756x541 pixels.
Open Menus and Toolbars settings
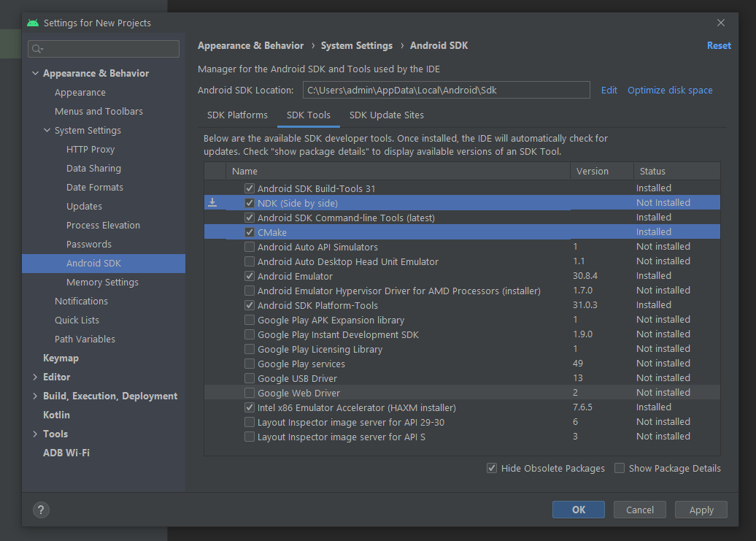99,112
